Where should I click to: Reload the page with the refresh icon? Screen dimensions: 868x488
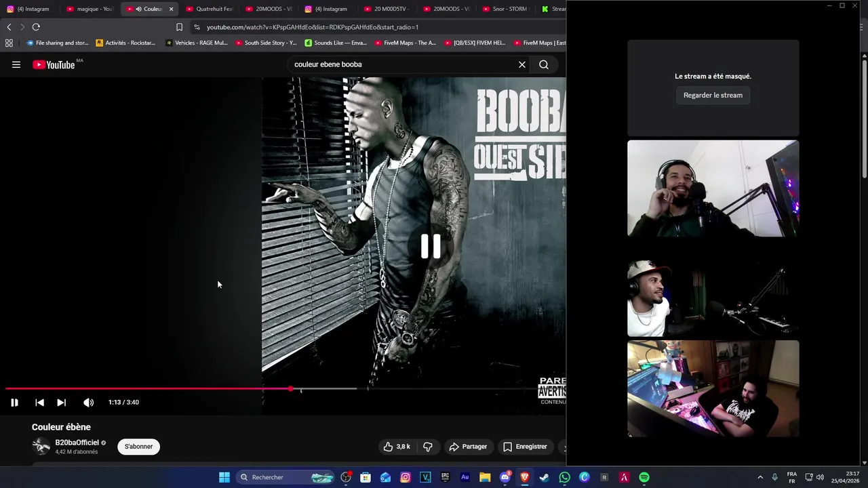[36, 27]
